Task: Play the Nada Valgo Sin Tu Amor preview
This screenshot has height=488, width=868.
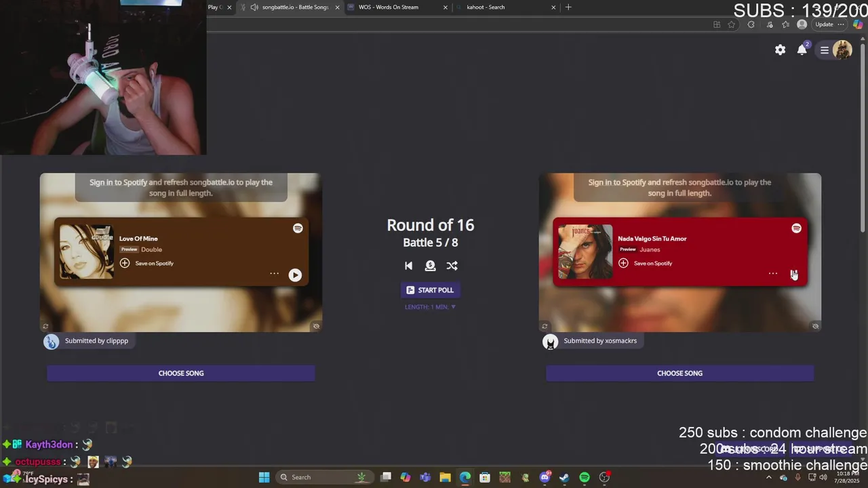Action: pyautogui.click(x=794, y=274)
